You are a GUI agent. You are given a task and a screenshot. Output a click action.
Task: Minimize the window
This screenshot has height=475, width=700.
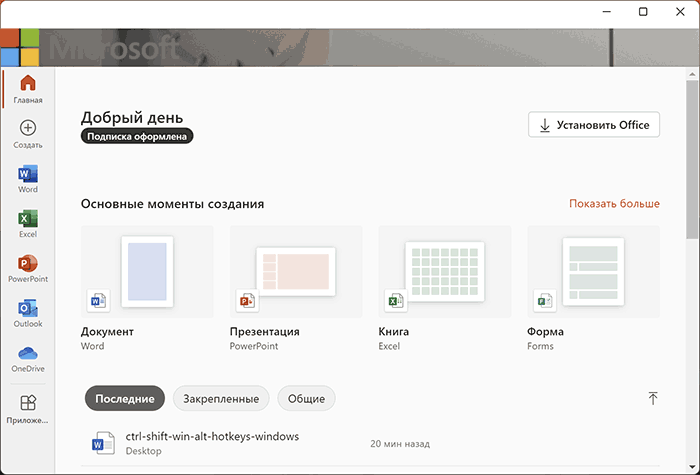tap(606, 12)
